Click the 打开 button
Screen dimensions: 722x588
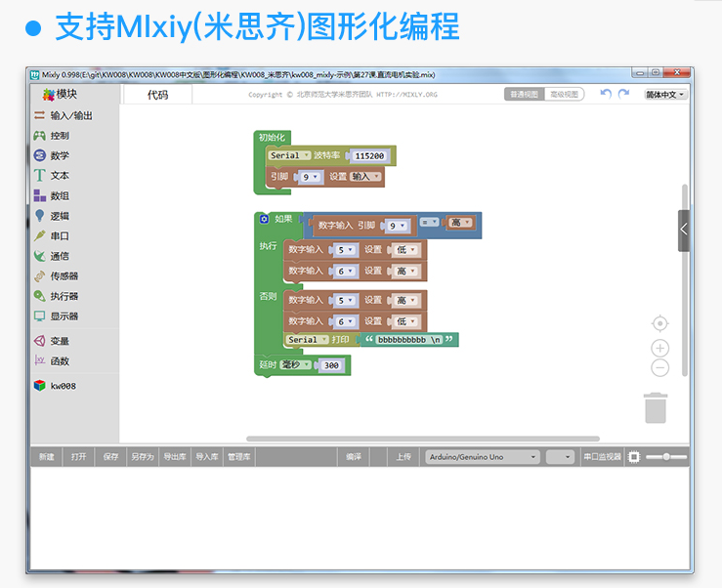pos(78,457)
